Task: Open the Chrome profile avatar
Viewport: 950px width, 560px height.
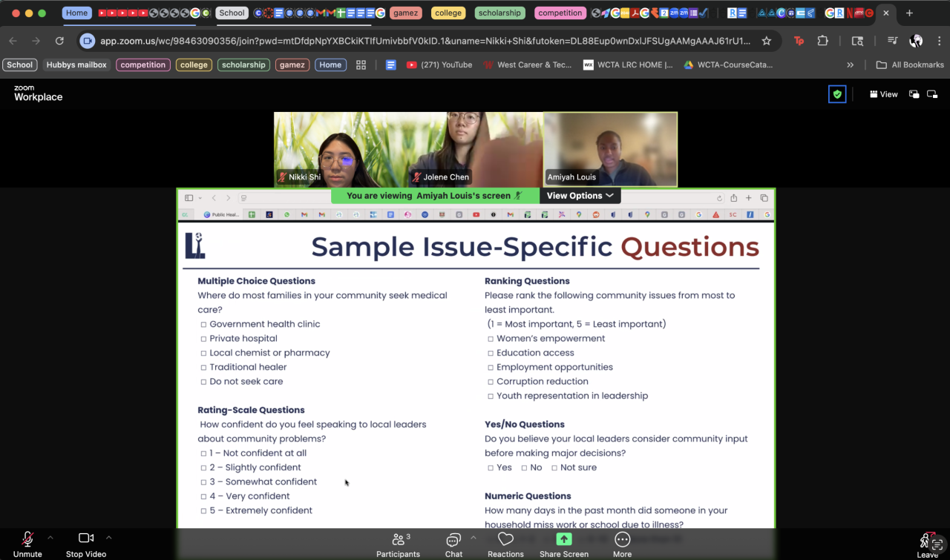Action: coord(917,41)
